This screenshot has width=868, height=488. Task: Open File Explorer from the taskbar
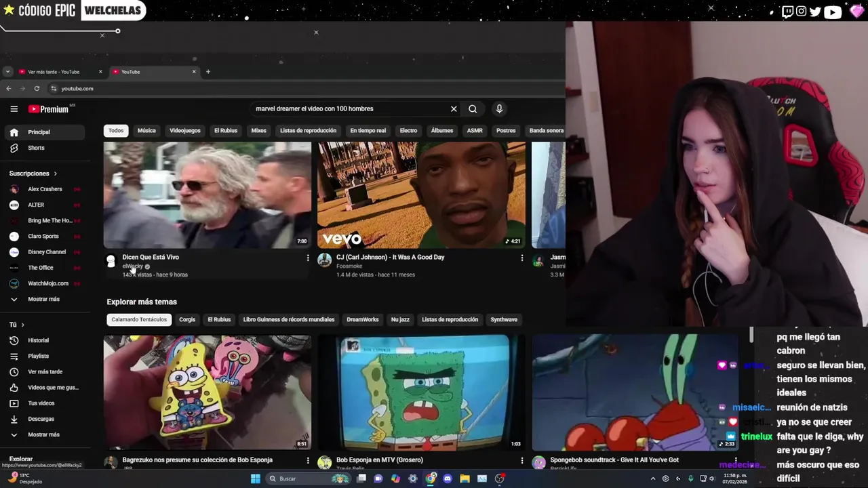(465, 479)
